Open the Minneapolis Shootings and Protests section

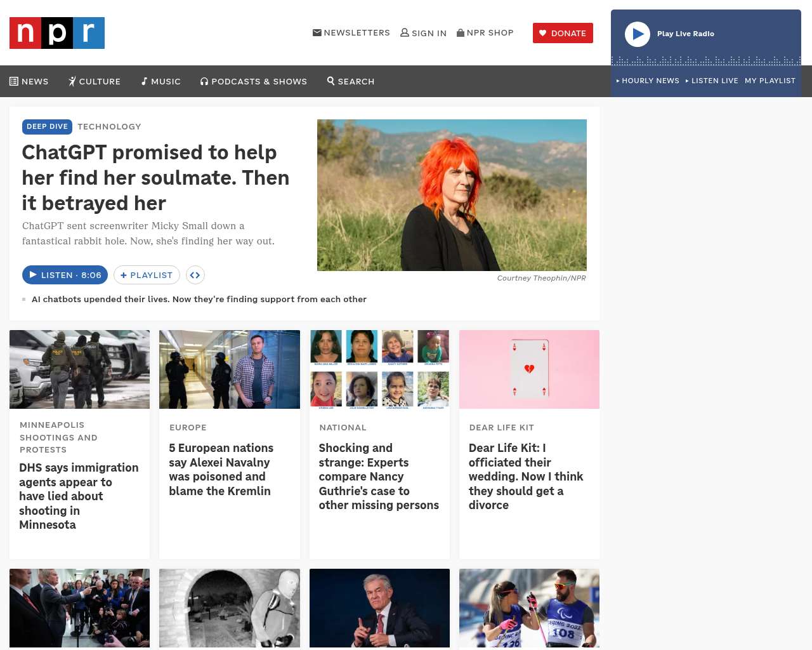tap(59, 437)
